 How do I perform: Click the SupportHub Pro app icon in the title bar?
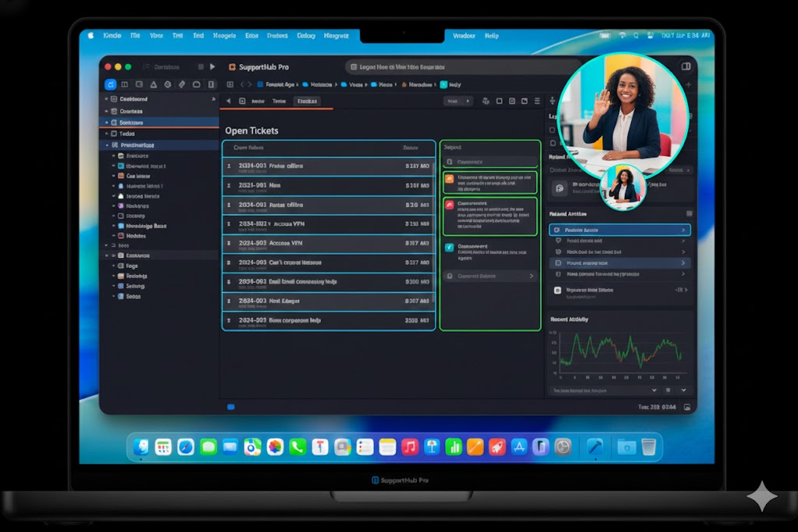click(x=232, y=67)
